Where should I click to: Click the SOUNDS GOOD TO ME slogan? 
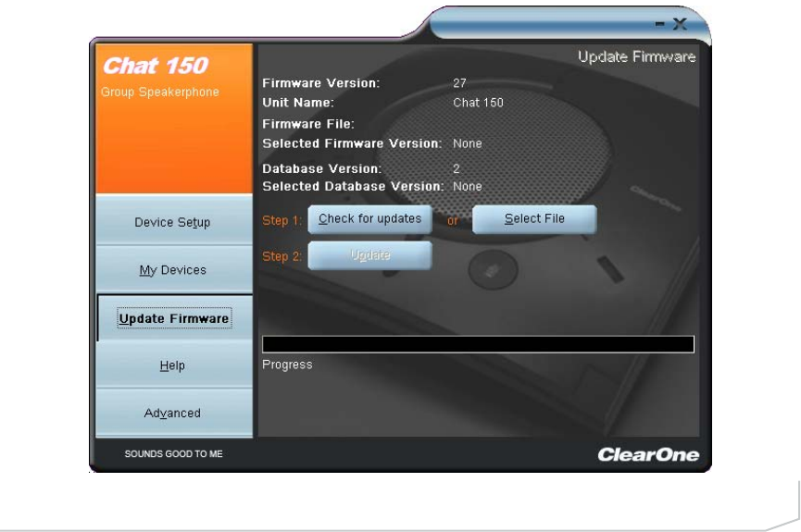tap(174, 454)
